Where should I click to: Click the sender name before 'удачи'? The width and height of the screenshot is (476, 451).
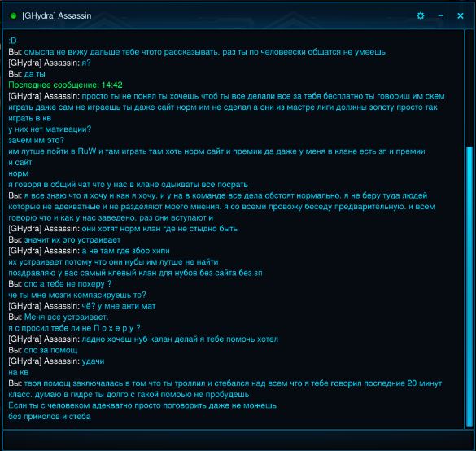[x=44, y=361]
